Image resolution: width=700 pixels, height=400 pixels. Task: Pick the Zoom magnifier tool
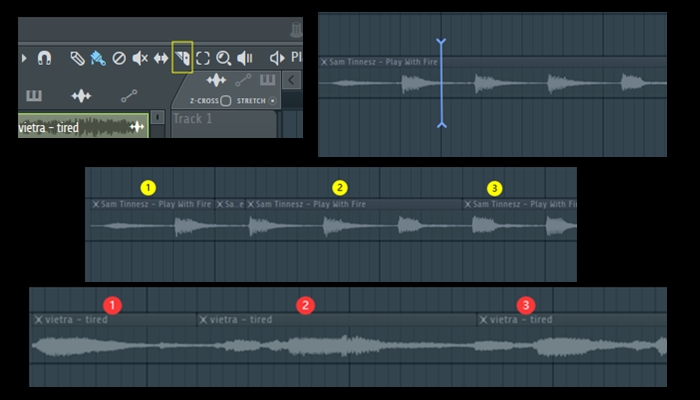coord(224,58)
